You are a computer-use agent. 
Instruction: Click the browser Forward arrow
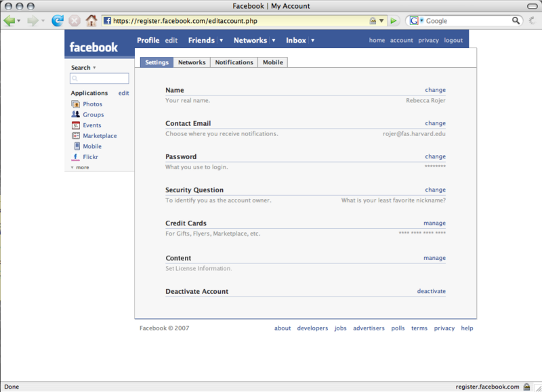(32, 21)
